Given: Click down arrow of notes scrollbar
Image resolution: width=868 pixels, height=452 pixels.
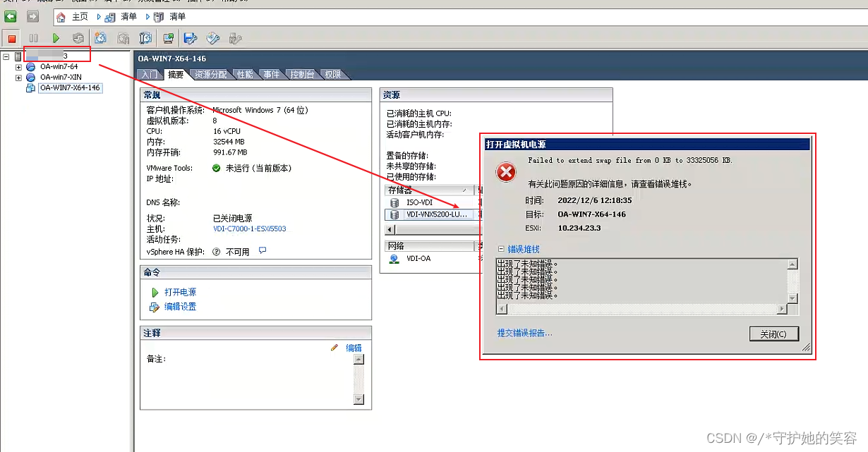Looking at the screenshot, I should 358,400.
